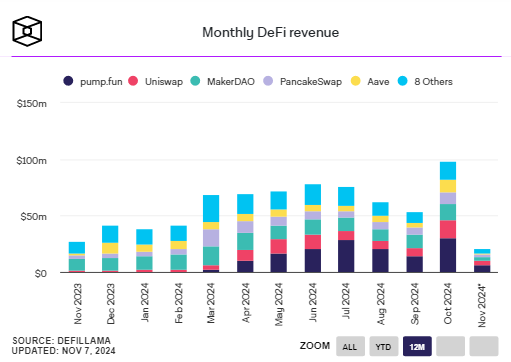
Task: Click the $150m y-axis label
Action: (32, 104)
